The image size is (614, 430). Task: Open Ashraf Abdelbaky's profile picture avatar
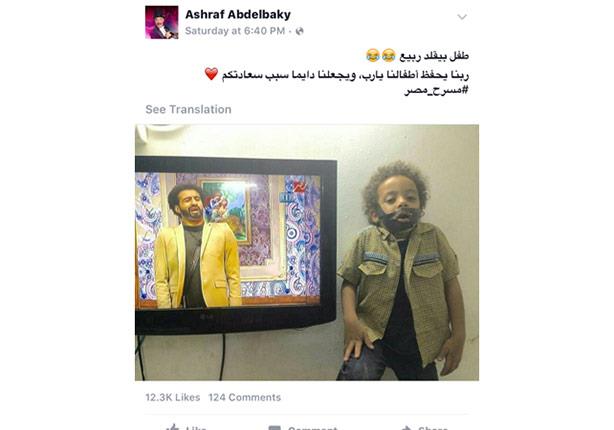[x=162, y=22]
